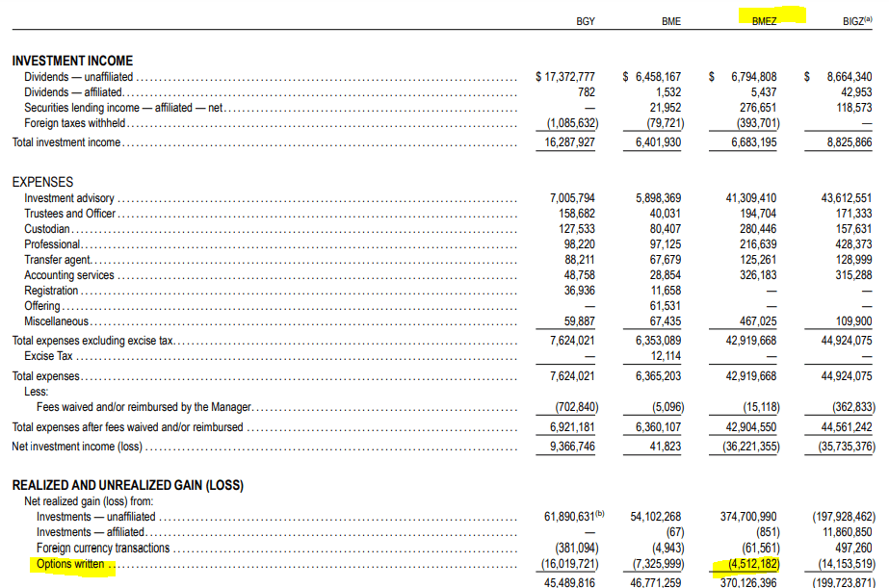Viewport: 889px width, 588px height.
Task: Select the BME column header
Action: point(670,21)
